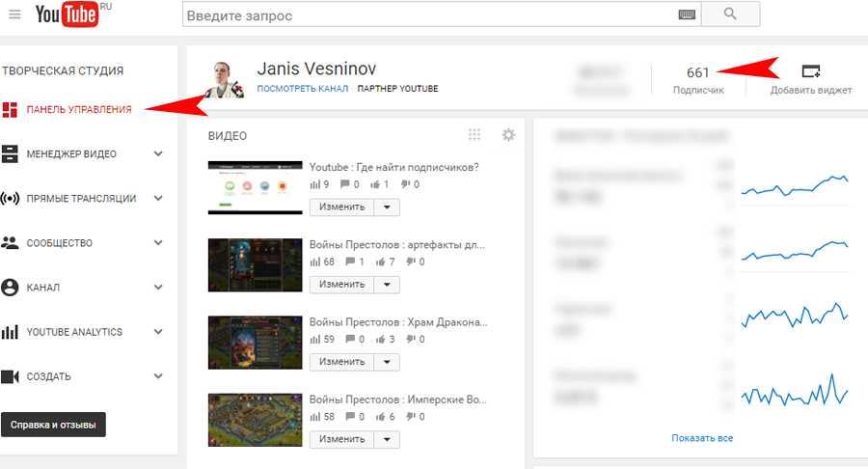Image resolution: width=868 pixels, height=469 pixels.
Task: Click Изменить for 'артефакты' video
Action: pos(342,285)
